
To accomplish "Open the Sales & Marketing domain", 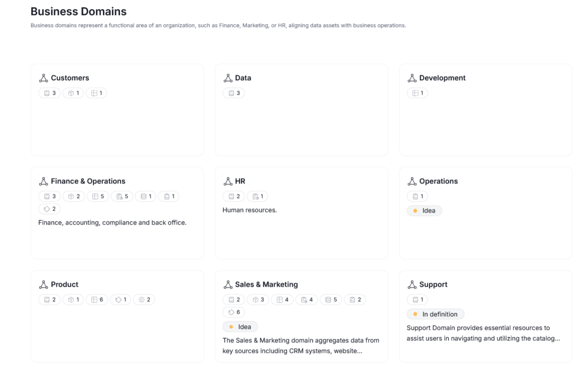I will coord(266,285).
